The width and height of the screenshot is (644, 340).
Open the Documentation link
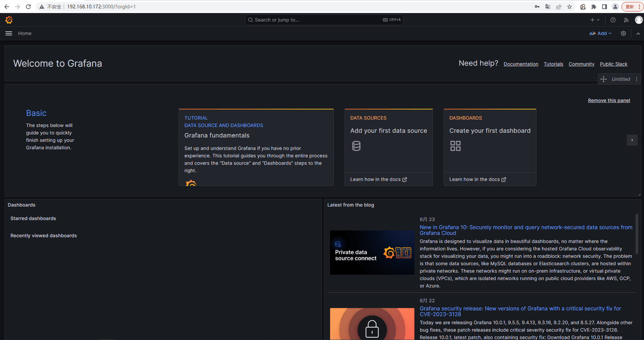coord(521,64)
